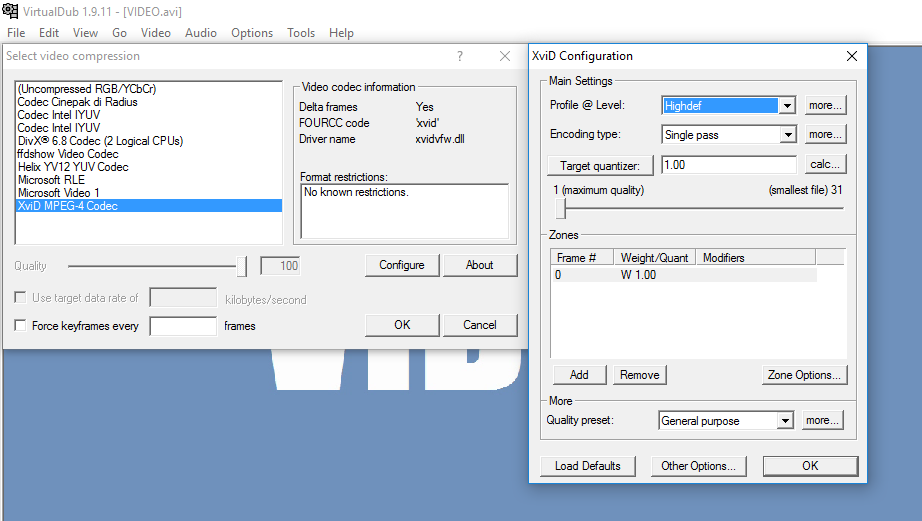Image resolution: width=922 pixels, height=521 pixels.
Task: Select Helix YV12 YUV Codec
Action: pyautogui.click(x=148, y=167)
